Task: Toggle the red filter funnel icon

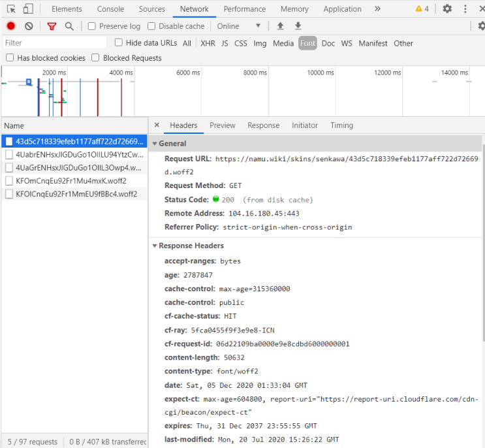Action: [52, 26]
